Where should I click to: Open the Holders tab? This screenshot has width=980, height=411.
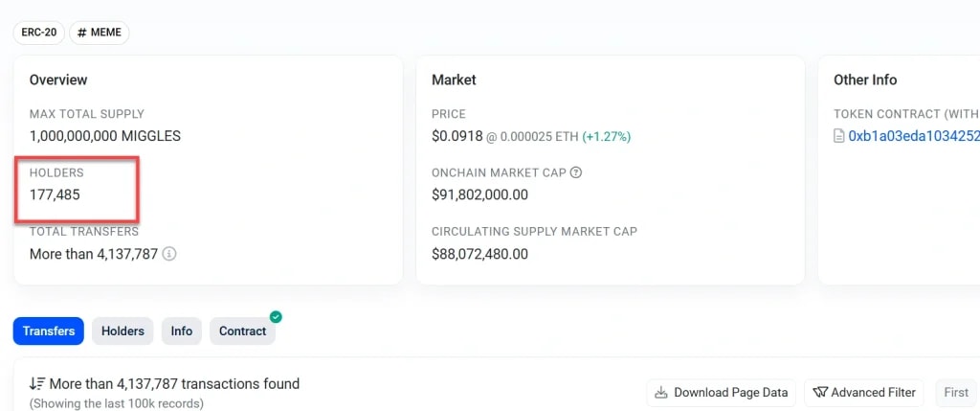click(122, 331)
